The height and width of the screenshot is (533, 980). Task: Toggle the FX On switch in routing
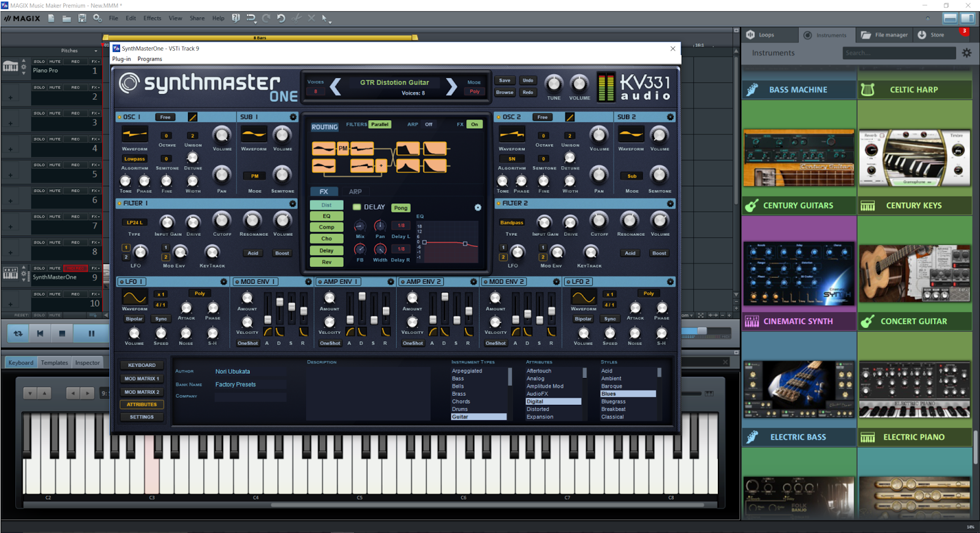click(x=474, y=124)
